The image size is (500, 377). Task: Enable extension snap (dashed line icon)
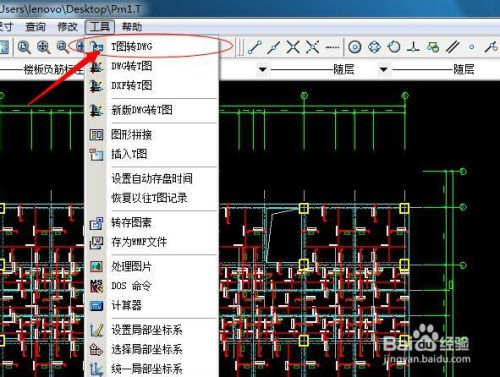tap(332, 47)
